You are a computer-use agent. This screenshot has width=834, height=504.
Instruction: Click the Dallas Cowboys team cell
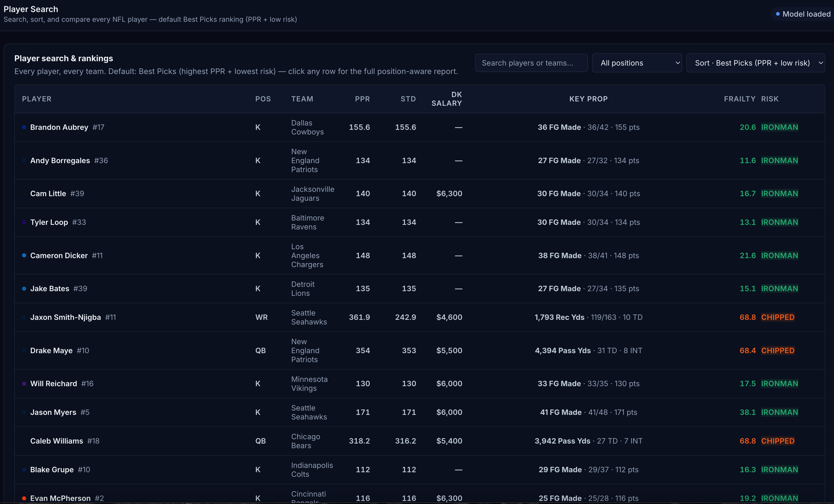tap(307, 127)
